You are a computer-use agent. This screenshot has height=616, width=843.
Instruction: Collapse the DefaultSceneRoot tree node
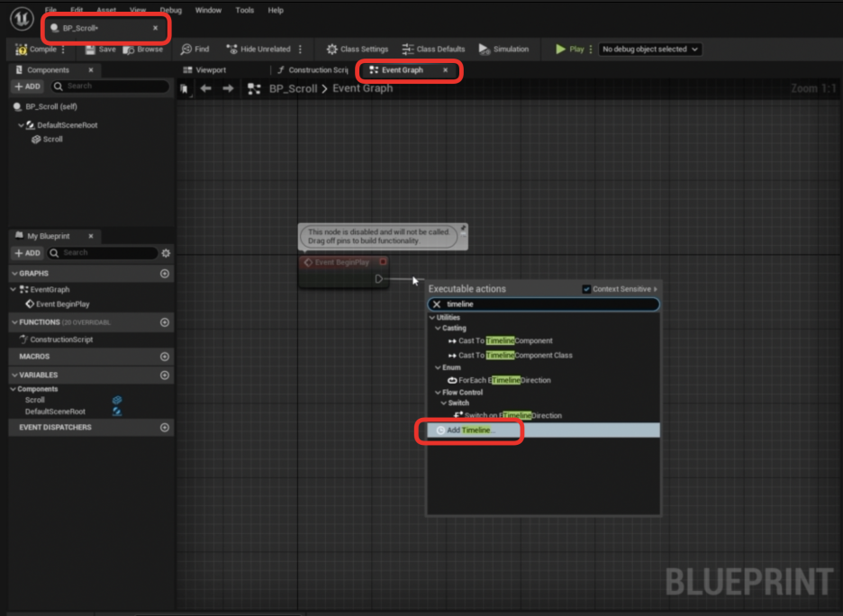(21, 124)
